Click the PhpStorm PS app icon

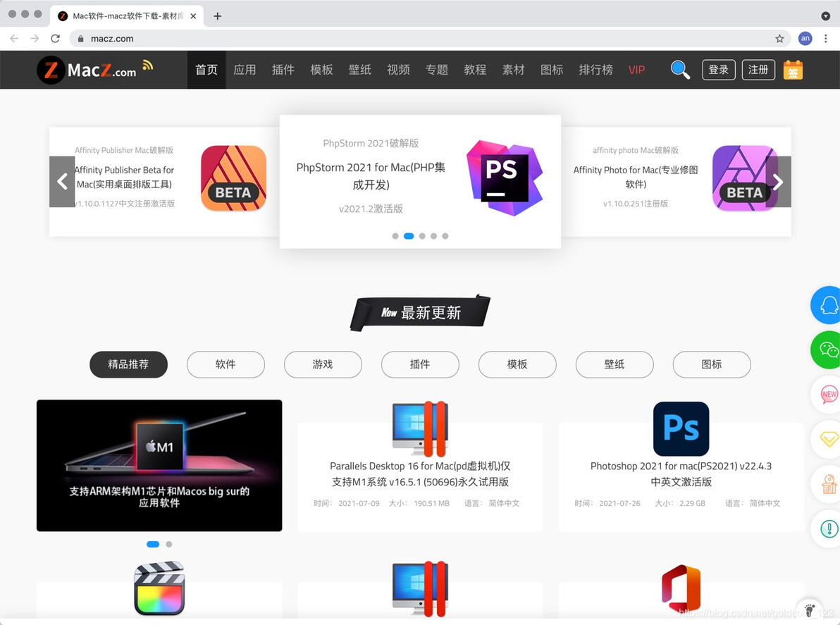pyautogui.click(x=504, y=178)
